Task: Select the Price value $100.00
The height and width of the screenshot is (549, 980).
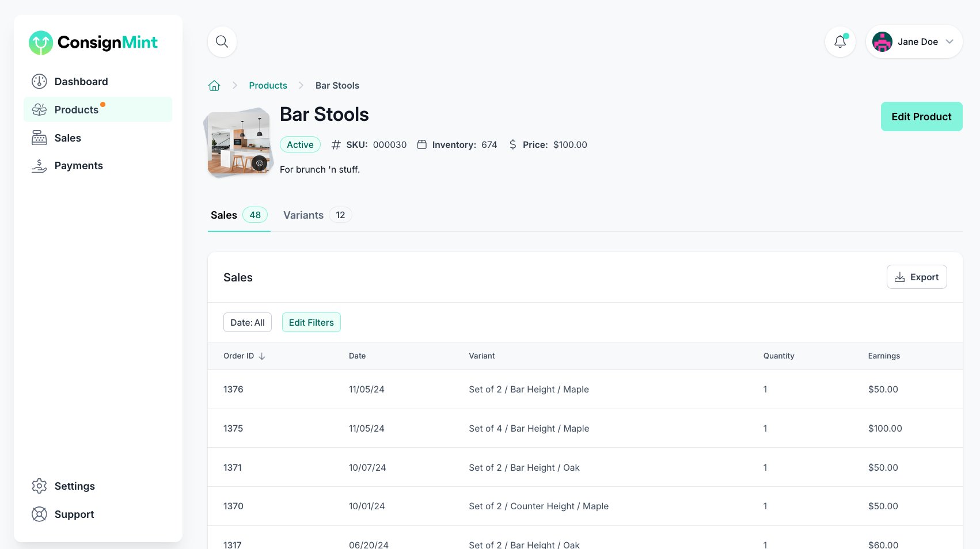Action: (570, 145)
